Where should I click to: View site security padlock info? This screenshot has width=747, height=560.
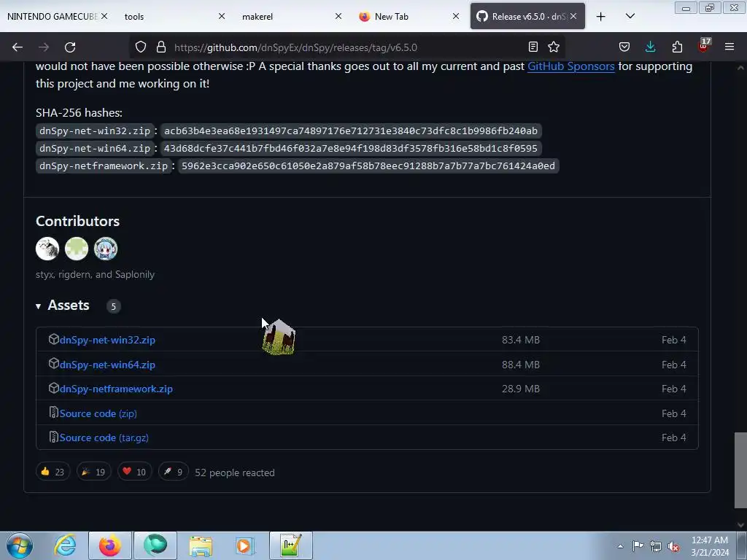(x=161, y=47)
